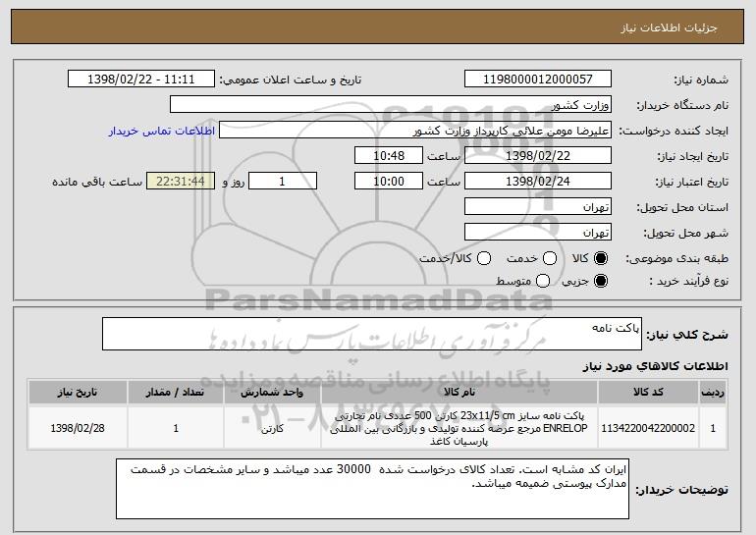Click the validity time field 10:00
Viewport: 756px width, 535px height.
pyautogui.click(x=389, y=182)
